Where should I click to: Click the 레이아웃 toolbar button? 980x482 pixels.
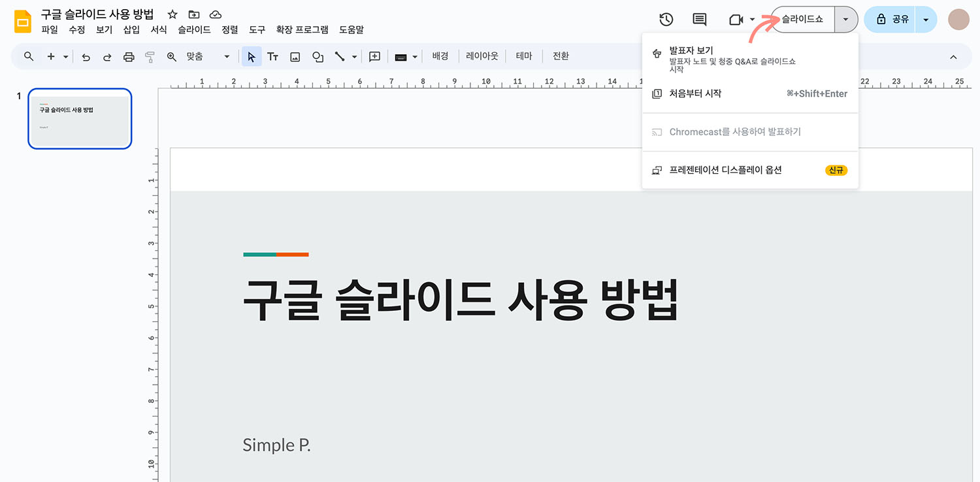click(482, 56)
